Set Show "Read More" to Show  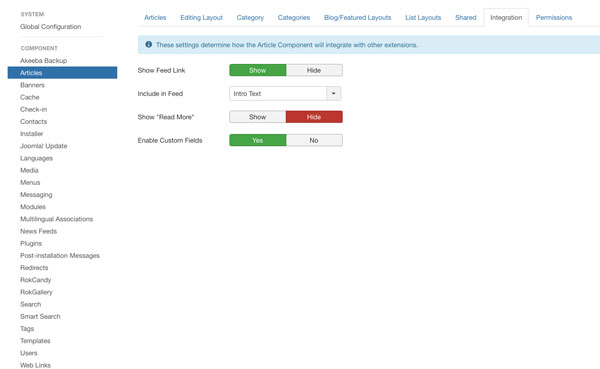coord(258,117)
